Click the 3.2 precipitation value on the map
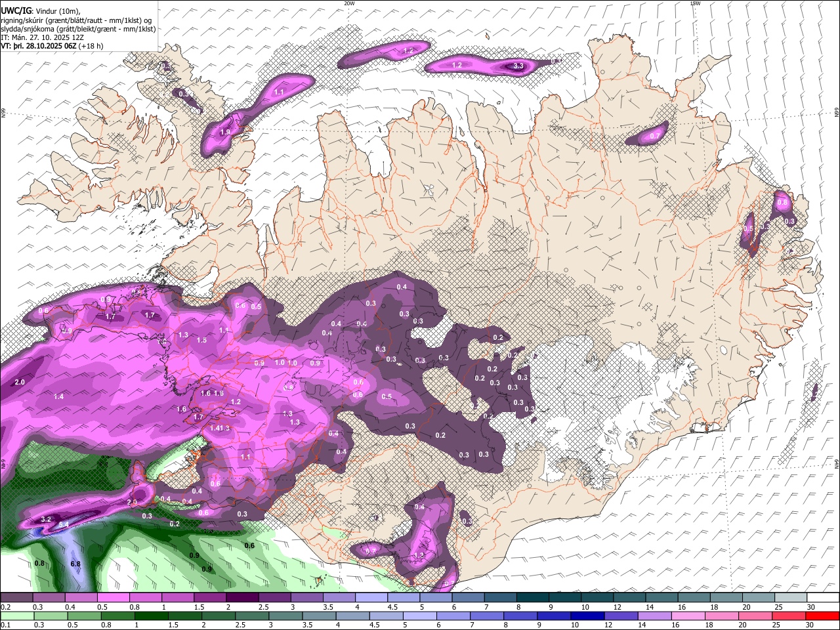840x630 pixels. pos(46,519)
